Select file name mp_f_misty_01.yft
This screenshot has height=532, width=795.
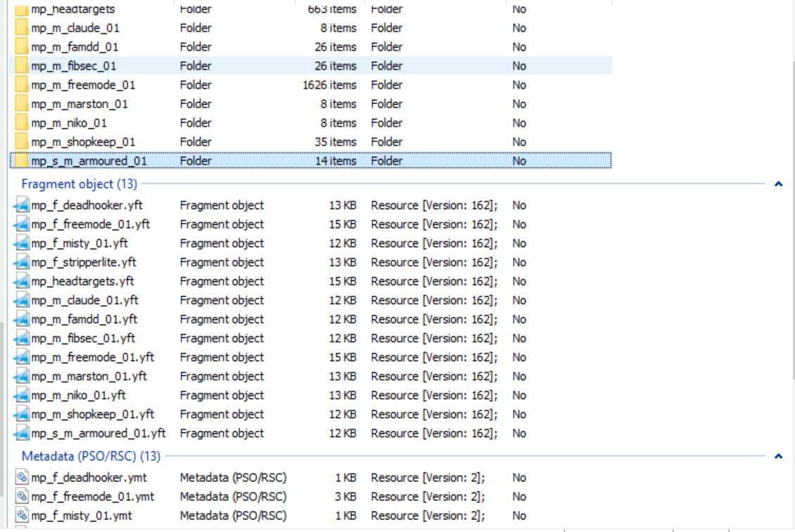pos(79,243)
